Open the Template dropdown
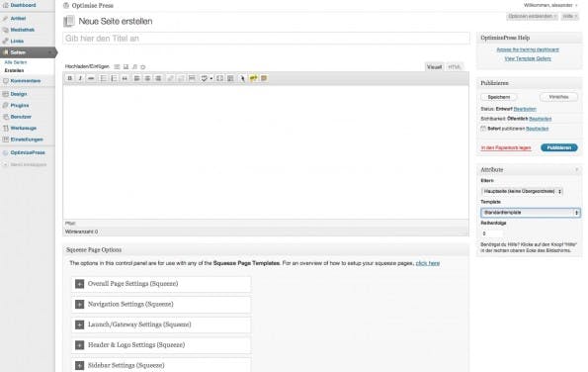The image size is (588, 372). (x=531, y=213)
